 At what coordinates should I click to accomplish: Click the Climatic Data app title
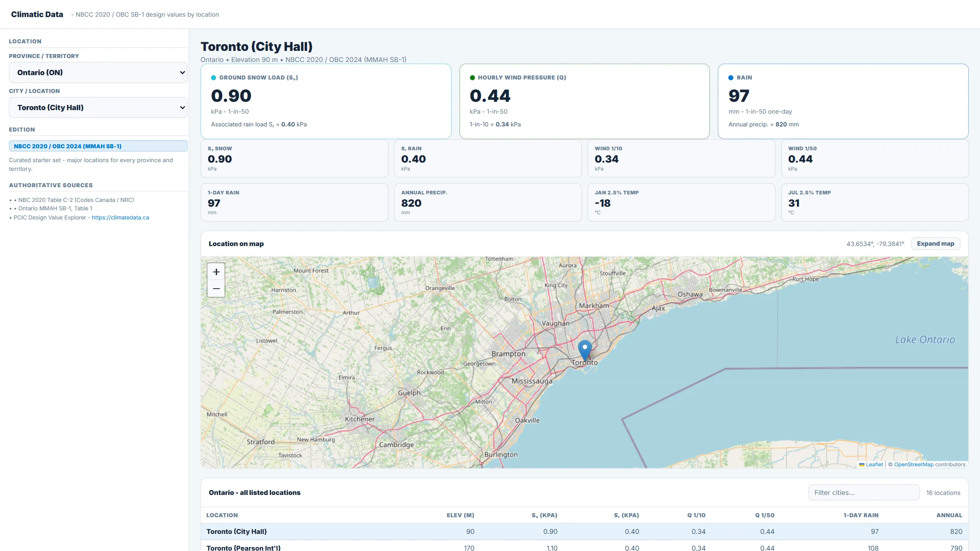pos(37,14)
